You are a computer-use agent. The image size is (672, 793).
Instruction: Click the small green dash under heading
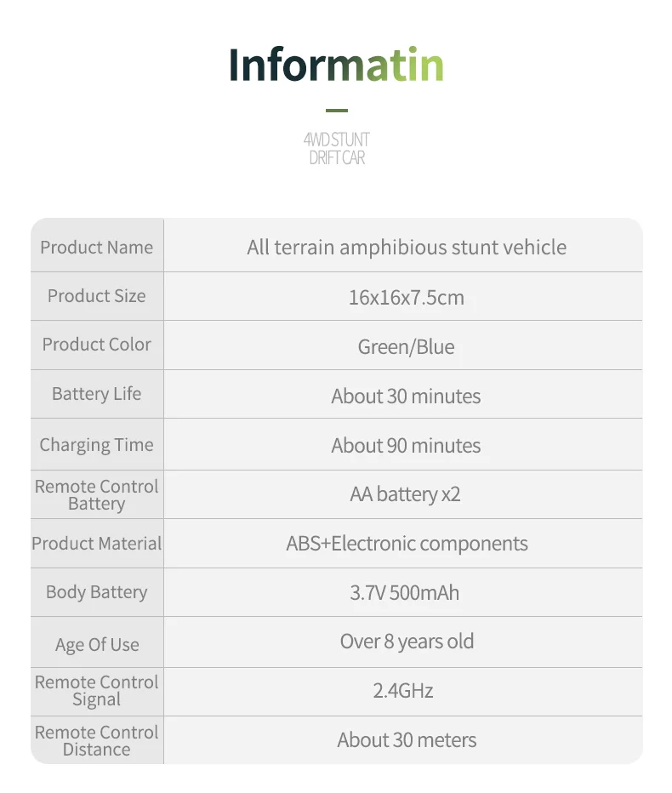pyautogui.click(x=337, y=111)
